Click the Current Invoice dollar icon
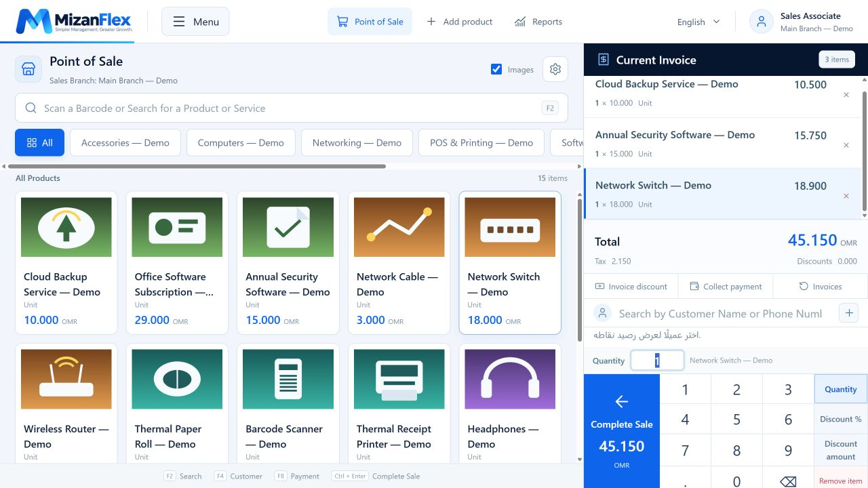 tap(604, 60)
